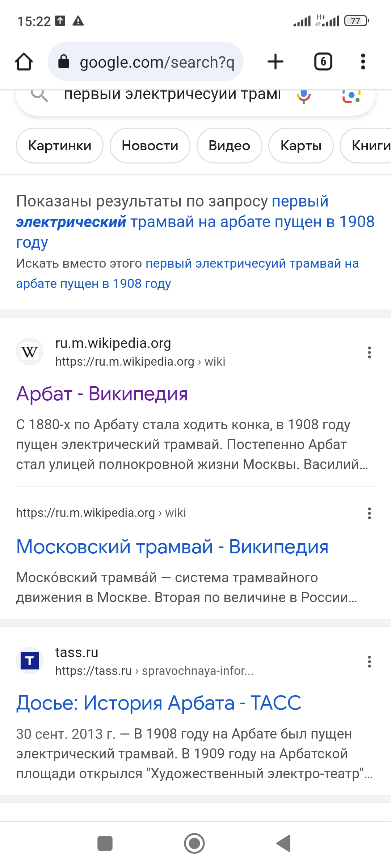Open a new tab with plus icon

[x=275, y=61]
